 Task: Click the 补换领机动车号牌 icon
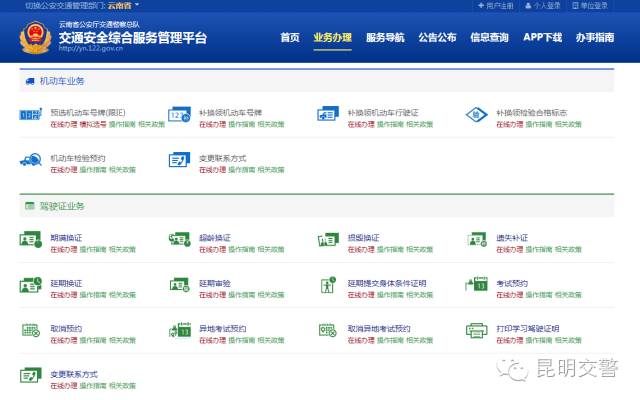click(x=180, y=114)
